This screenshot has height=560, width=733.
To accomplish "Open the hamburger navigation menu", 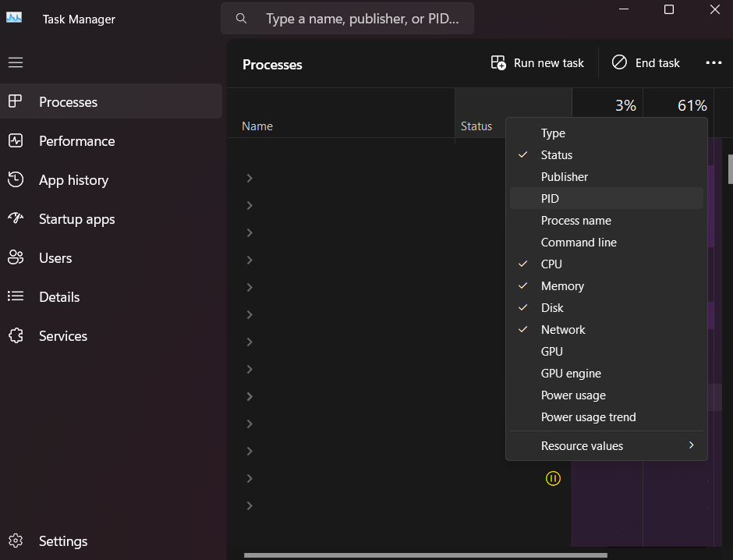I will (x=16, y=62).
